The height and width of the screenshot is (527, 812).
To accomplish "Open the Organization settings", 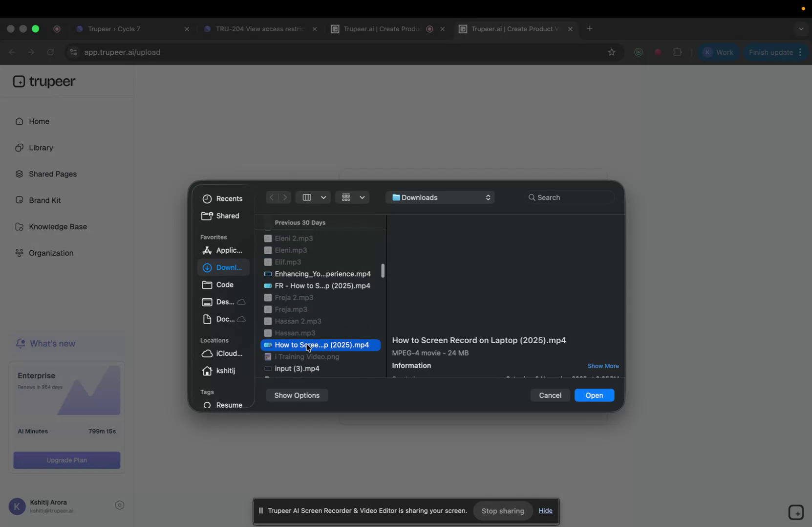I will [50, 253].
